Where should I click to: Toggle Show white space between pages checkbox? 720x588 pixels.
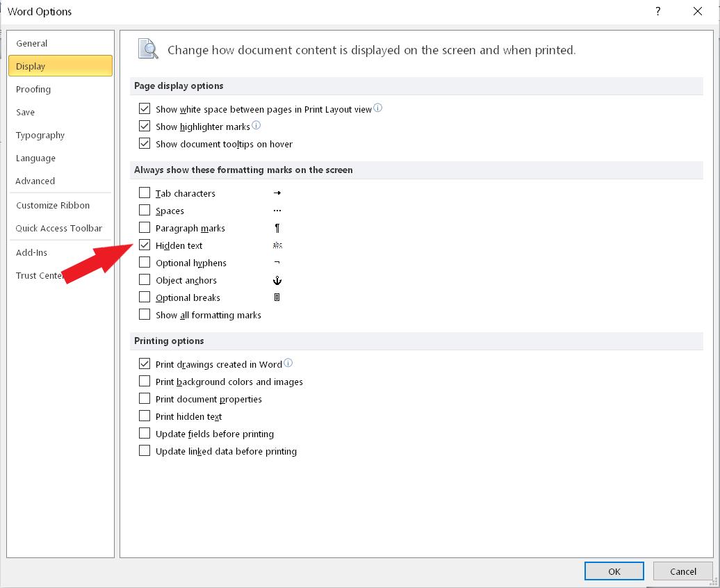tap(144, 108)
